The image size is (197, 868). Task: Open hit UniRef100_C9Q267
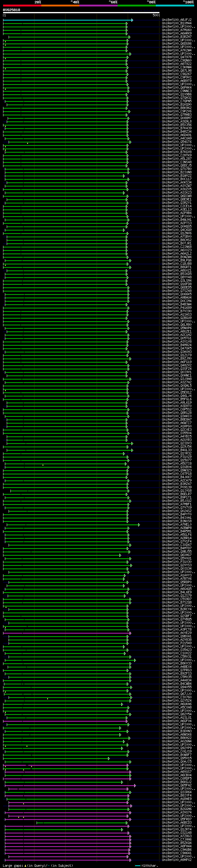coord(177,74)
